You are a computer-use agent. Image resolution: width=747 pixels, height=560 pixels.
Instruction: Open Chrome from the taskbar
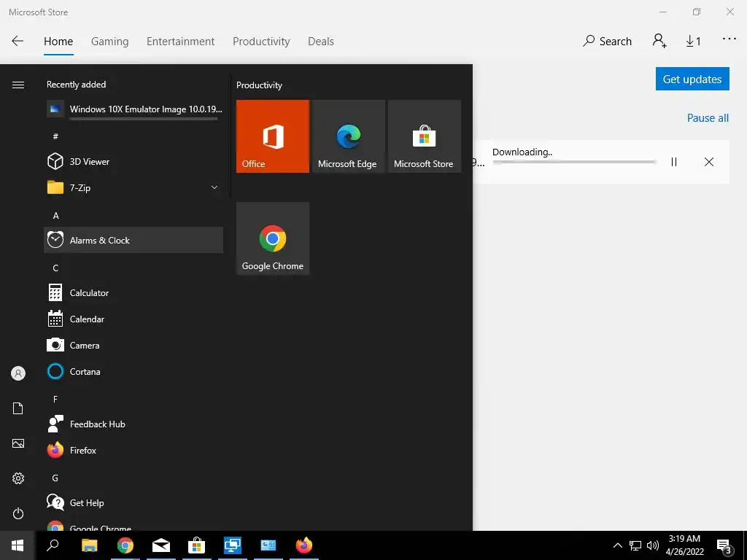125,545
